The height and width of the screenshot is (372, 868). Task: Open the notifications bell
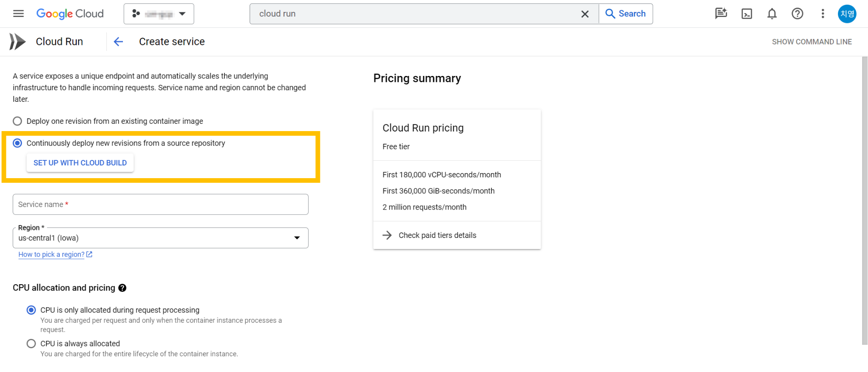tap(772, 14)
